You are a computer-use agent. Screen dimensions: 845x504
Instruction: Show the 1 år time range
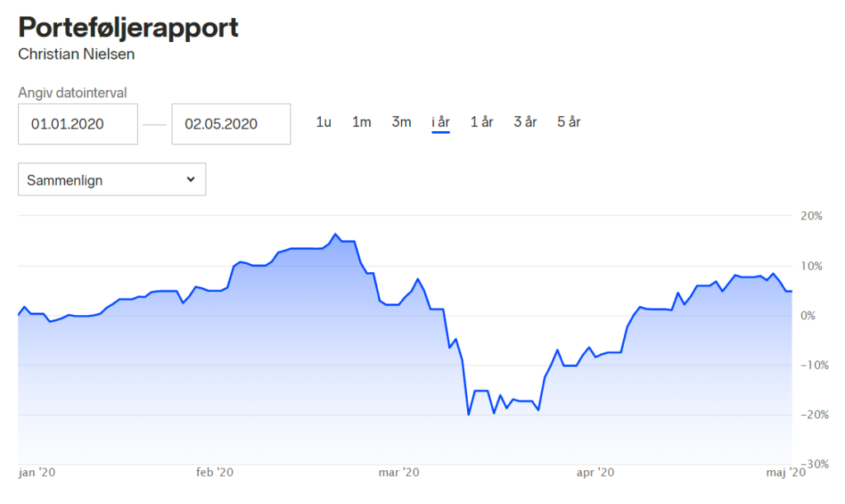482,122
